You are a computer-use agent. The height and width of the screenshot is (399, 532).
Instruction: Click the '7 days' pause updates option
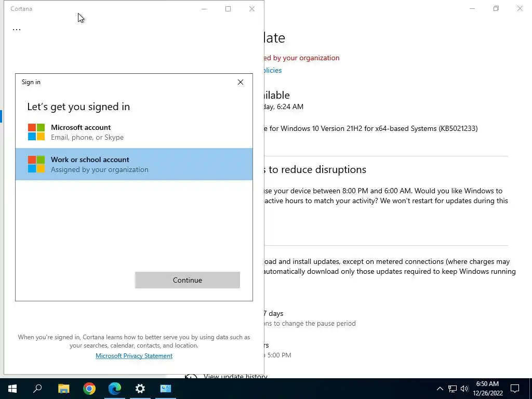click(273, 313)
